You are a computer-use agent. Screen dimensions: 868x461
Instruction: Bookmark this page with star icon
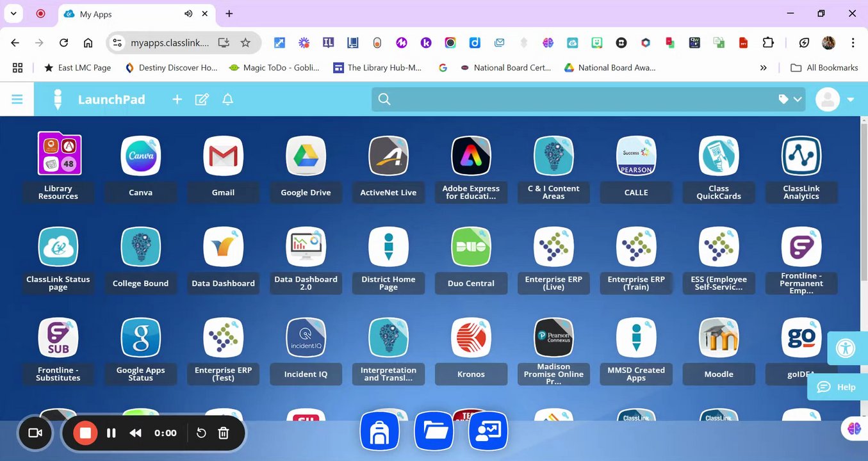point(245,43)
